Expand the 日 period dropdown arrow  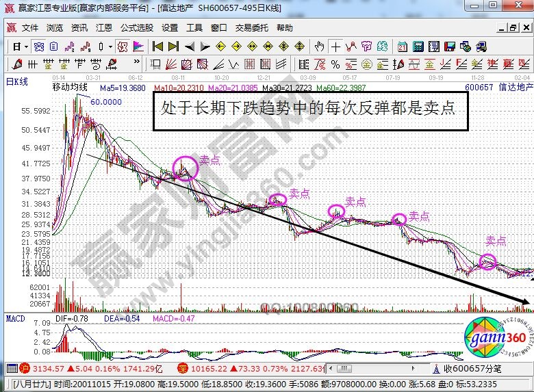[x=26, y=47]
